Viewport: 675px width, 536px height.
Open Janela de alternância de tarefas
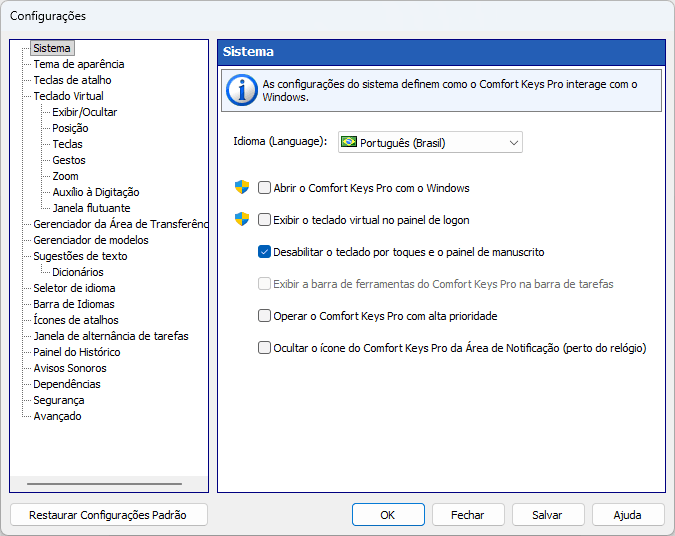point(111,336)
